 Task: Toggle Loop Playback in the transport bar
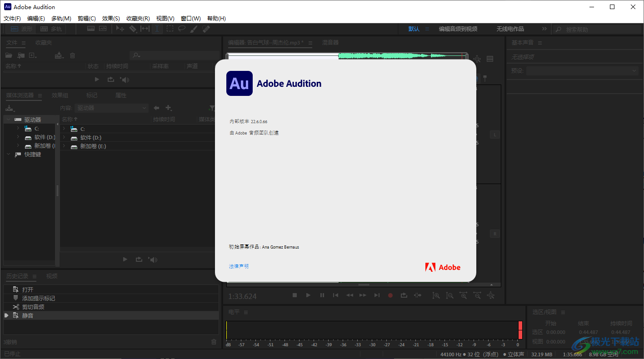pyautogui.click(x=404, y=295)
